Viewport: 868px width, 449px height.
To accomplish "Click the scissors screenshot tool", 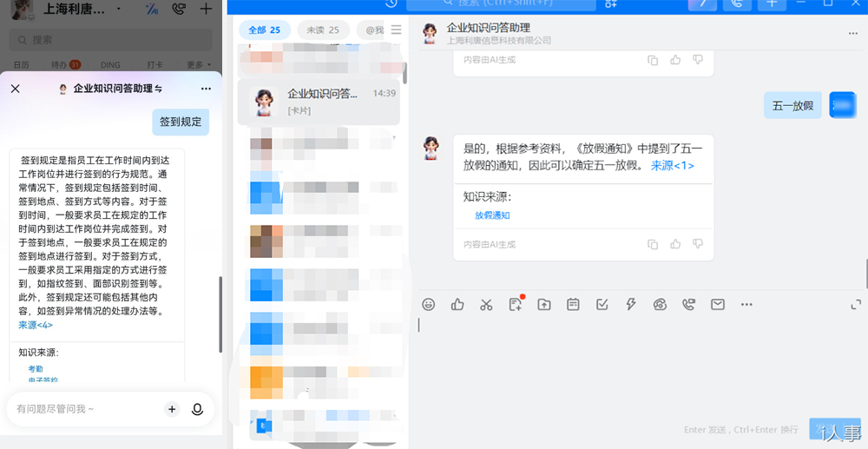I will (x=486, y=305).
